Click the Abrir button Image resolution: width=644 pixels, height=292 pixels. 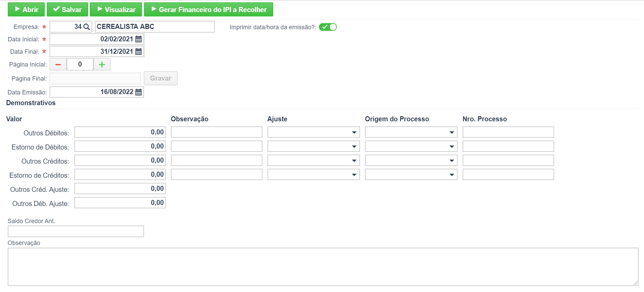point(26,9)
